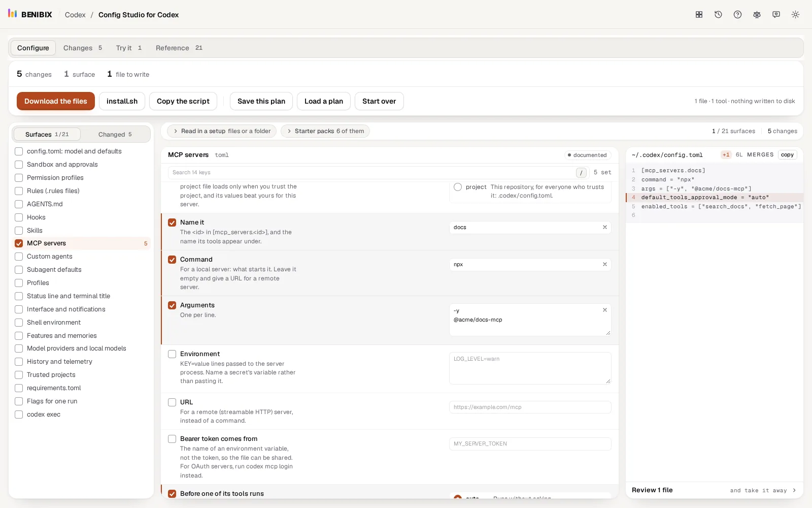Select the project radio option

tap(458, 187)
